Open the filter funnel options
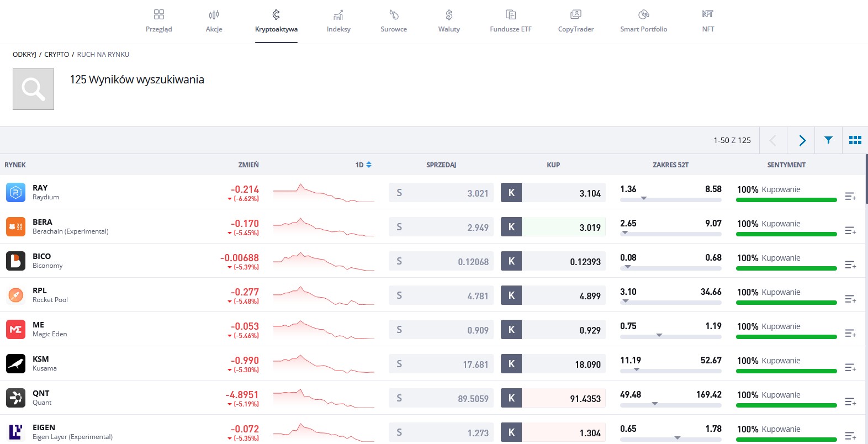 coord(828,140)
